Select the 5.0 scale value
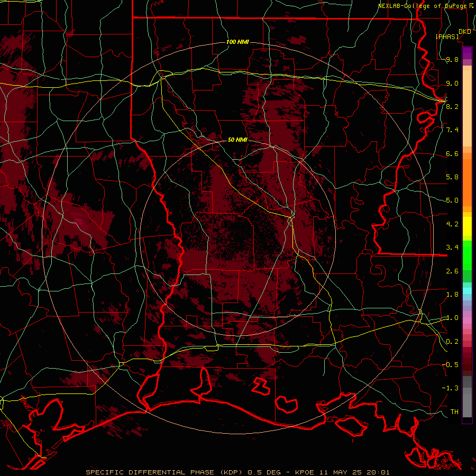 [452, 200]
